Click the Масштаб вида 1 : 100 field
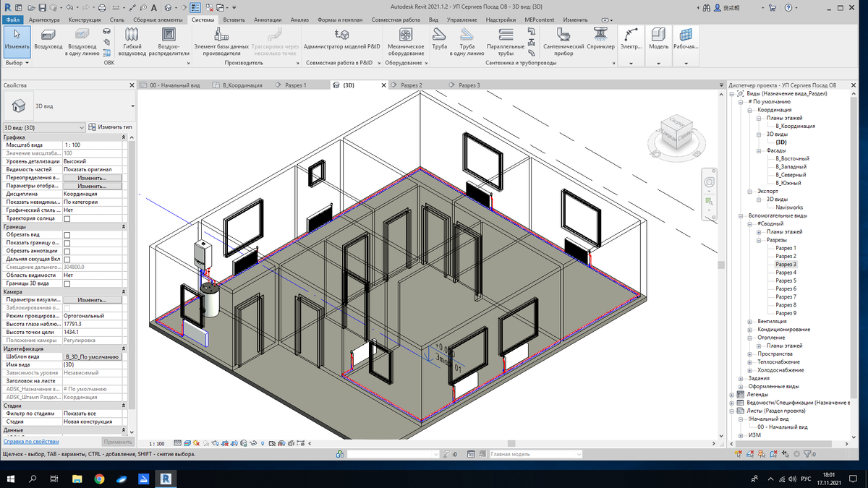The height and width of the screenshot is (488, 868). [92, 145]
